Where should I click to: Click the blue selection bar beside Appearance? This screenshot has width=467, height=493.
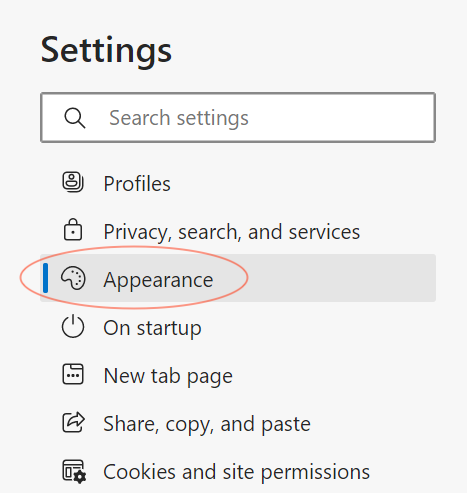46,278
